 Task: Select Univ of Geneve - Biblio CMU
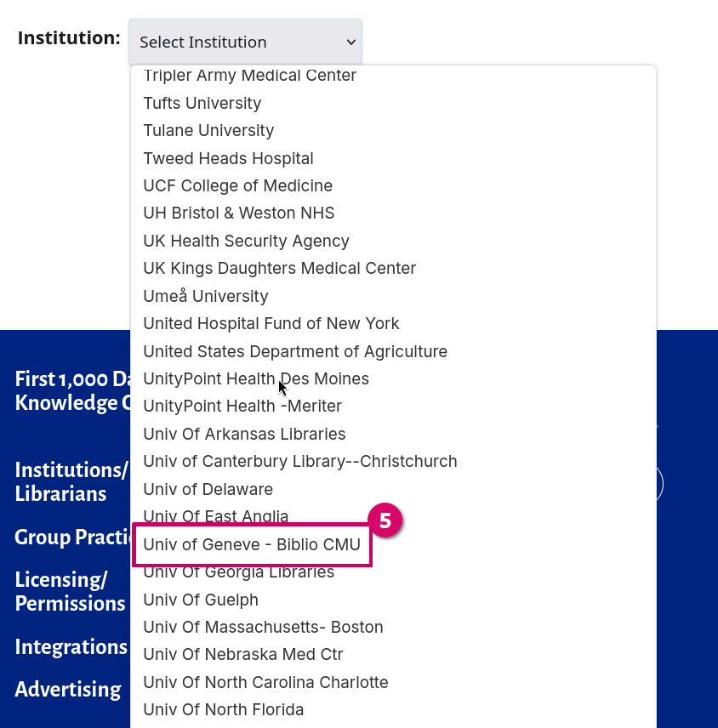pyautogui.click(x=252, y=544)
